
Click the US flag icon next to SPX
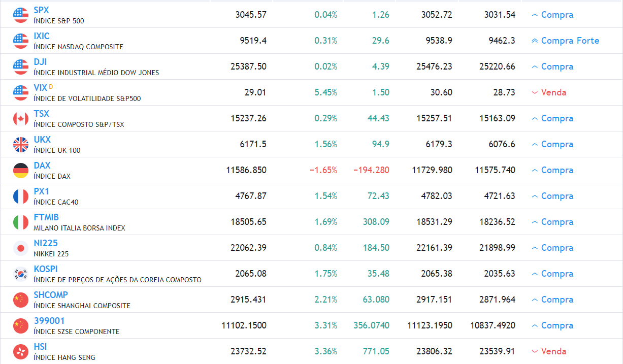(x=20, y=15)
